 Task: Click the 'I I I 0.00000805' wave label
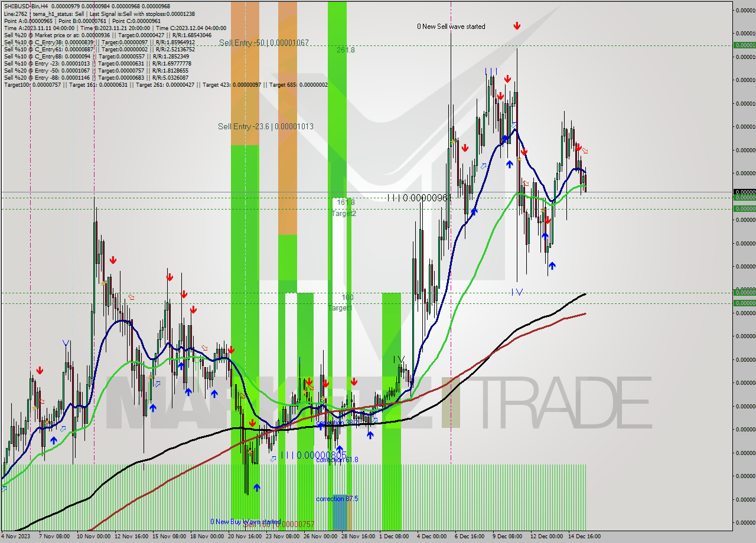coord(314,455)
